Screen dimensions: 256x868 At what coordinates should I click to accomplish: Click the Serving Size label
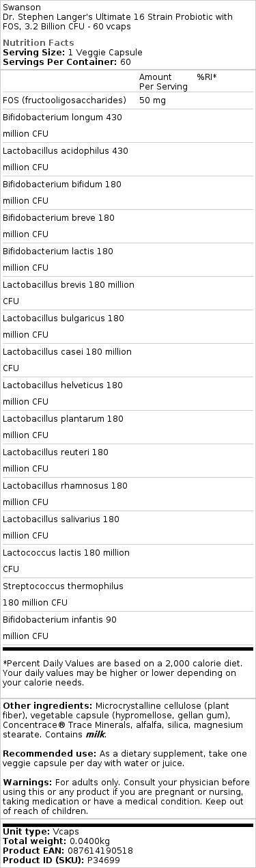pos(33,52)
